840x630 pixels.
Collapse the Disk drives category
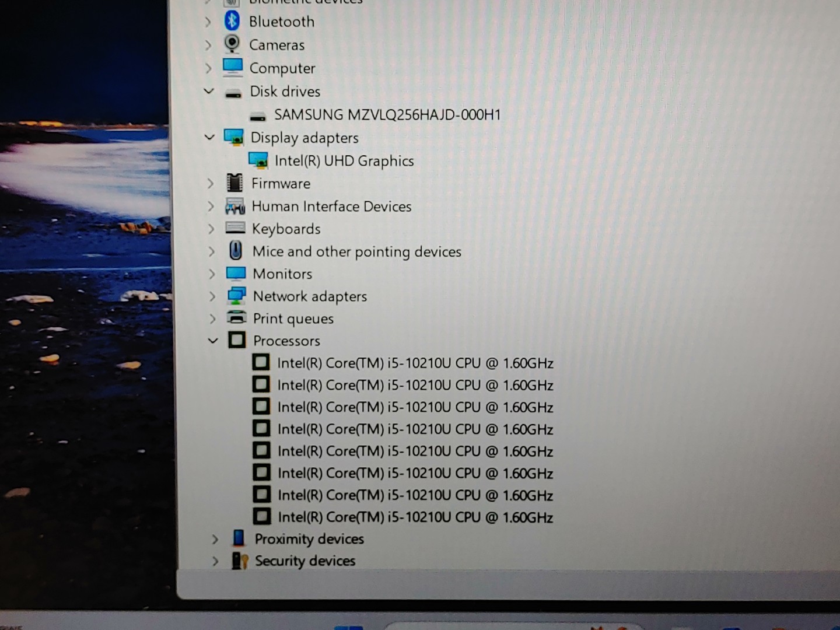(209, 91)
